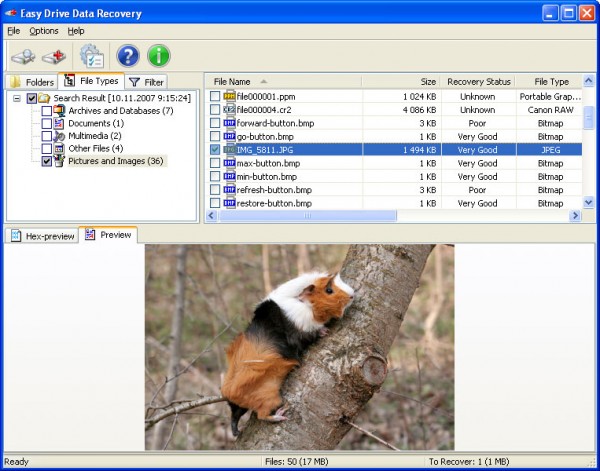Open the options checklist toolbar icon
Viewport: 600px width, 471px height.
[92, 56]
